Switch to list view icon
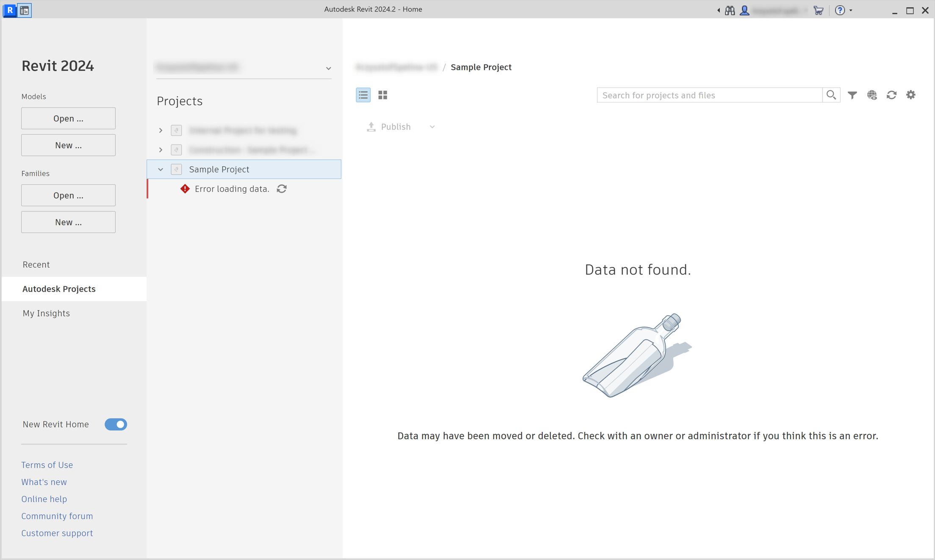 363,95
